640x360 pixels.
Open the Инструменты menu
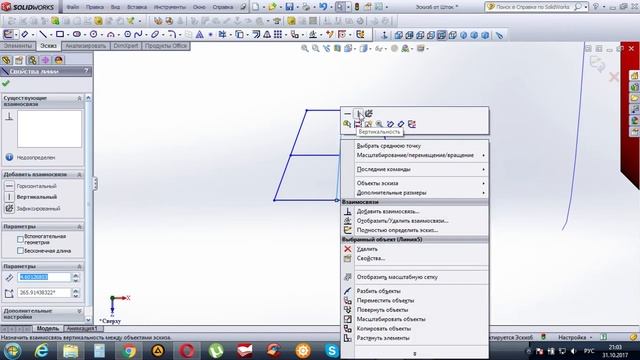click(x=169, y=7)
